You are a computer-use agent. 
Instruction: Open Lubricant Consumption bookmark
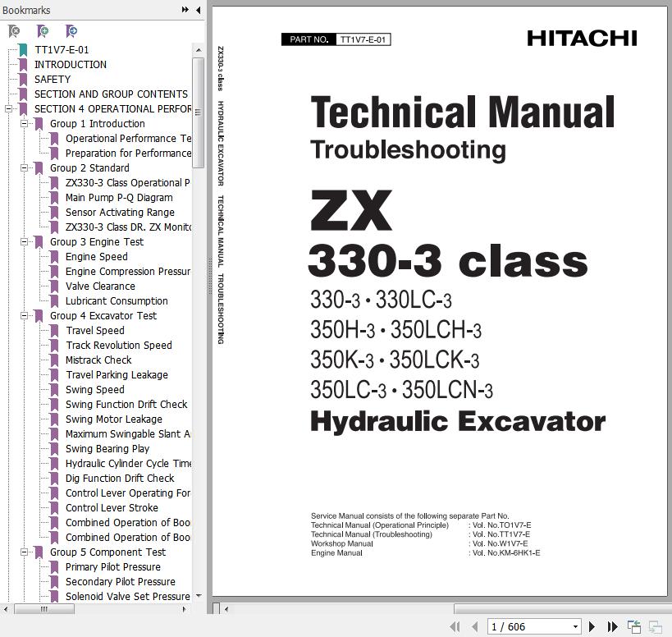pos(117,301)
